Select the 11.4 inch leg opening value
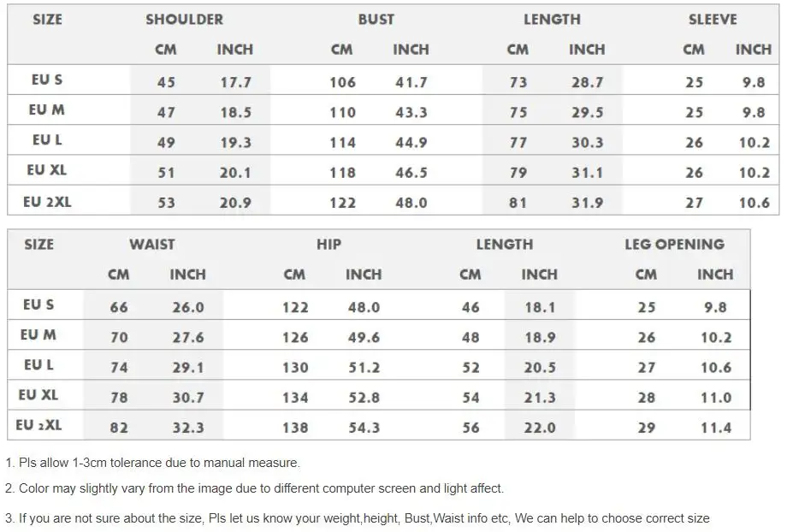 716,428
